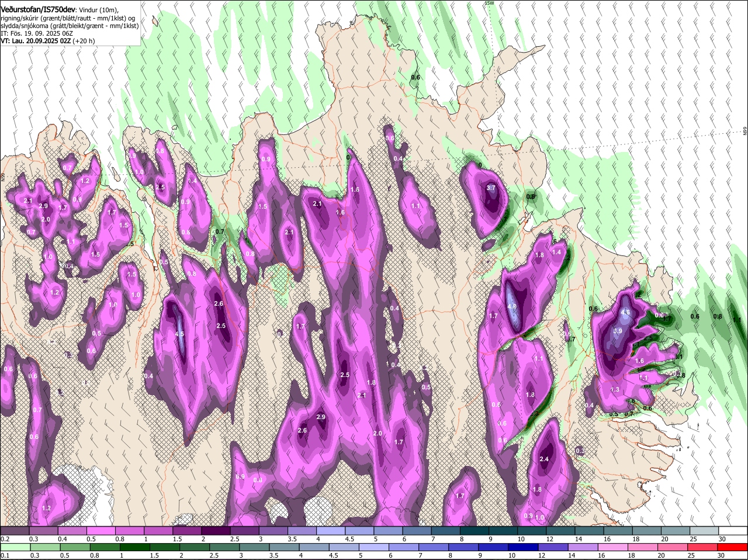Select the 4.5 precipitation value on the map
This screenshot has width=748, height=560.
179,334
